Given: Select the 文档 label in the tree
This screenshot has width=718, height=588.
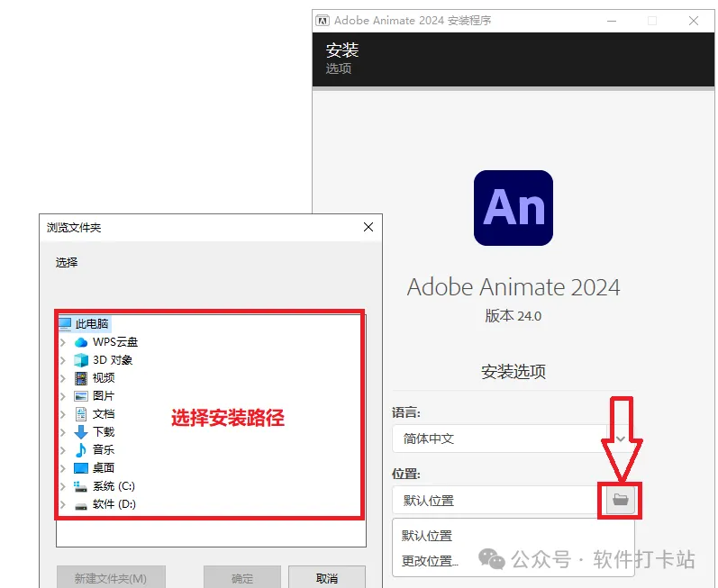Looking at the screenshot, I should click(104, 414).
